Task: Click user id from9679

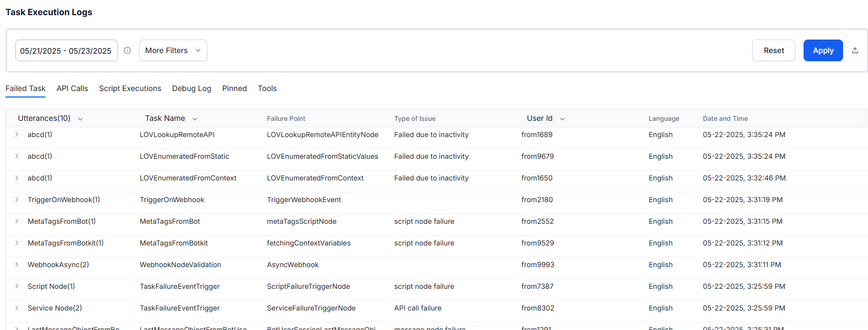Action: [538, 156]
